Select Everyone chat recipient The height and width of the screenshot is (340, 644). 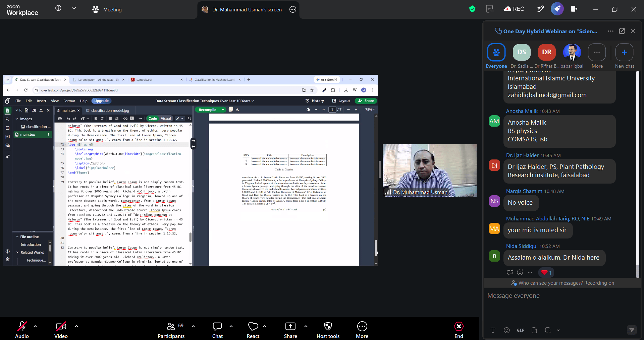coord(496,56)
